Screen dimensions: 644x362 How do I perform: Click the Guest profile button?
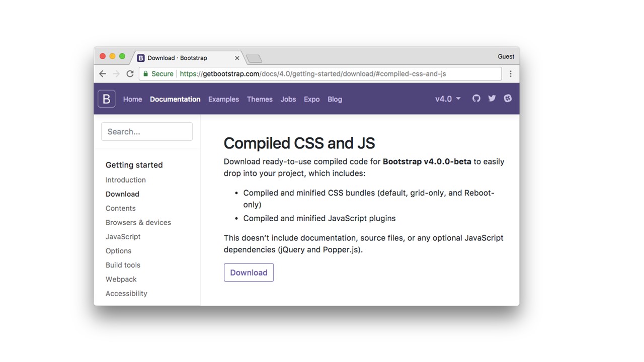click(x=506, y=56)
